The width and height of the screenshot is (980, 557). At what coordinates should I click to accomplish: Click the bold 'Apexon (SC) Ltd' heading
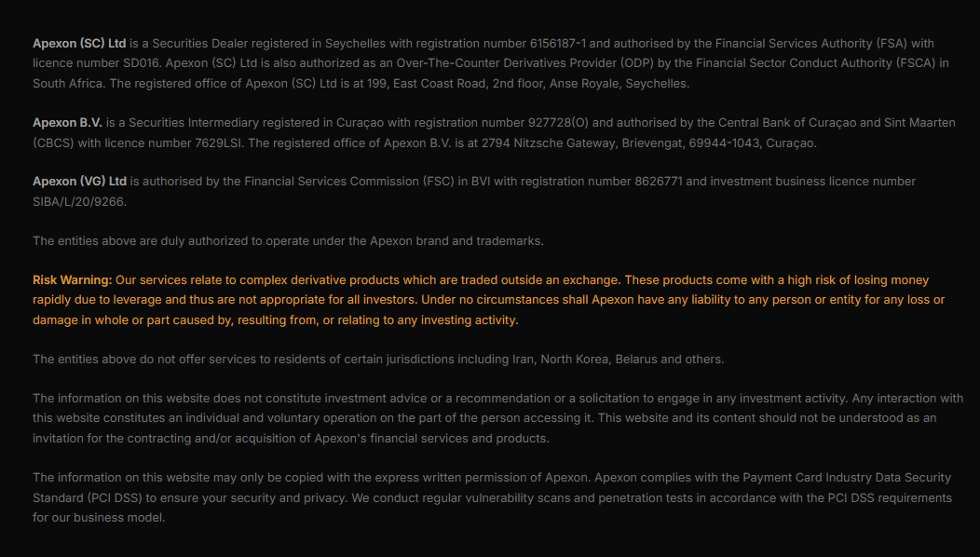point(79,44)
